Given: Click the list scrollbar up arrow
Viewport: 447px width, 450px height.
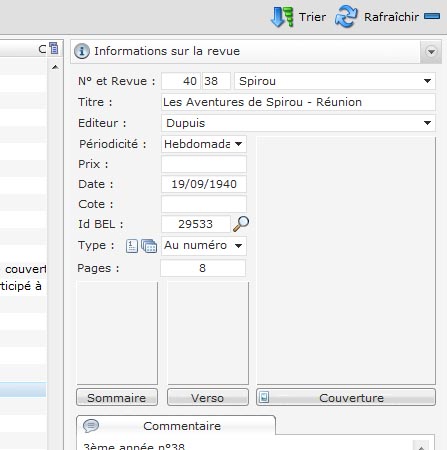Looking at the screenshot, I should click(x=55, y=67).
